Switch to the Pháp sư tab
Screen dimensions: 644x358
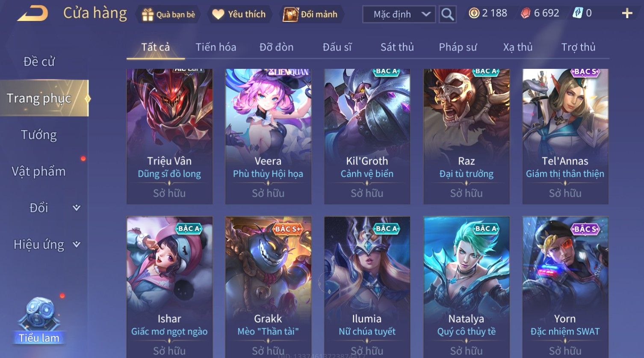[x=458, y=47]
